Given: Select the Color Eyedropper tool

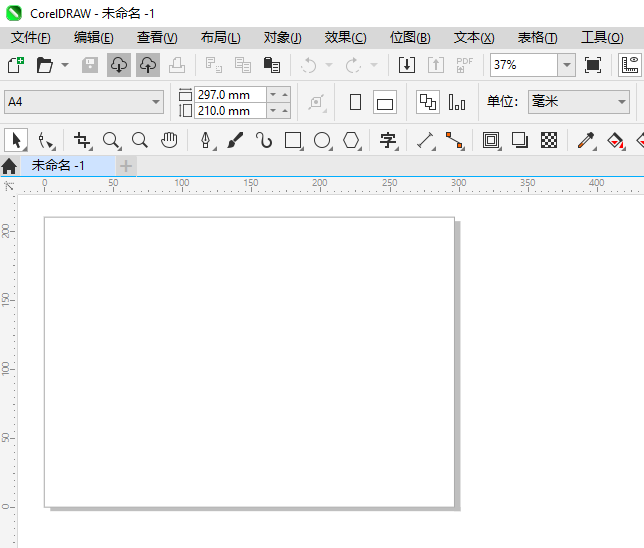Looking at the screenshot, I should coord(586,140).
